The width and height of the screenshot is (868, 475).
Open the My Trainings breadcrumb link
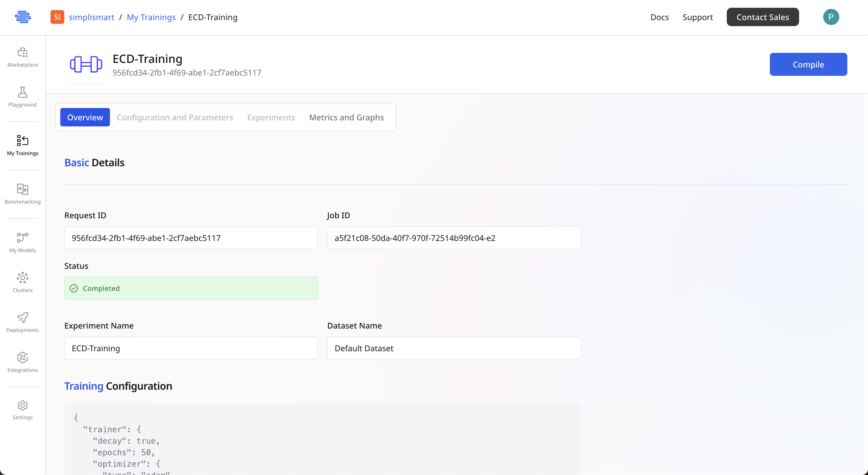[x=151, y=17]
